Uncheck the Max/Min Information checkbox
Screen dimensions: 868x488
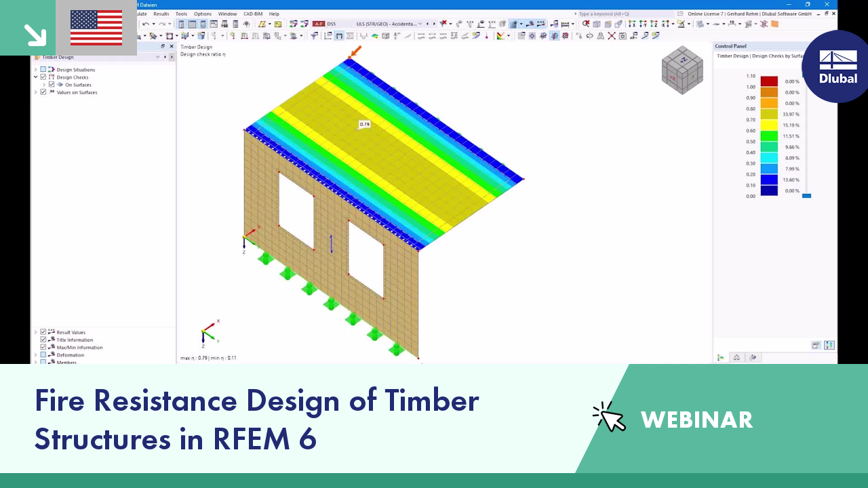tap(43, 347)
